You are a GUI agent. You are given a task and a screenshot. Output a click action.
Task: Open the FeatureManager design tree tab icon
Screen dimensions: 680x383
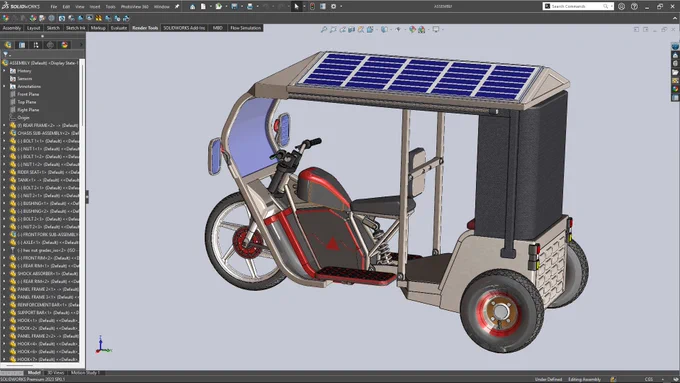pos(8,45)
